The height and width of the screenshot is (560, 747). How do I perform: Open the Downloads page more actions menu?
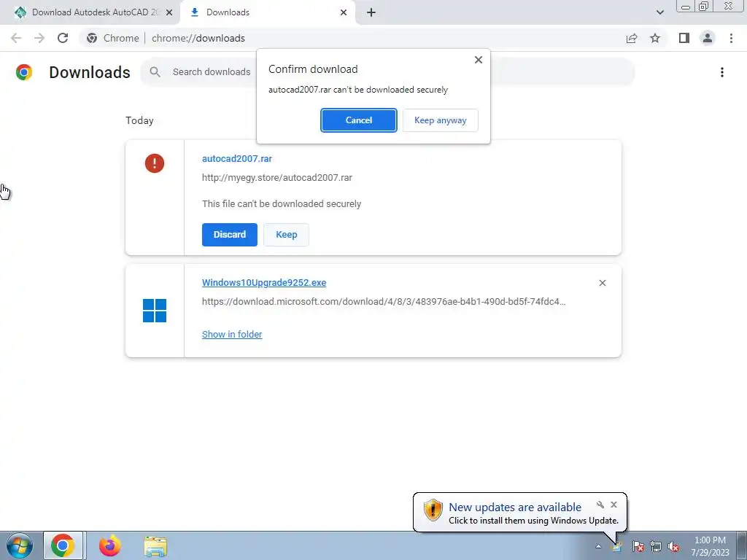(721, 72)
